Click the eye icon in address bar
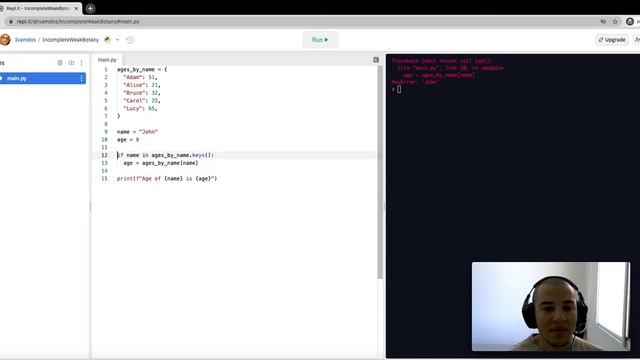 (603, 21)
